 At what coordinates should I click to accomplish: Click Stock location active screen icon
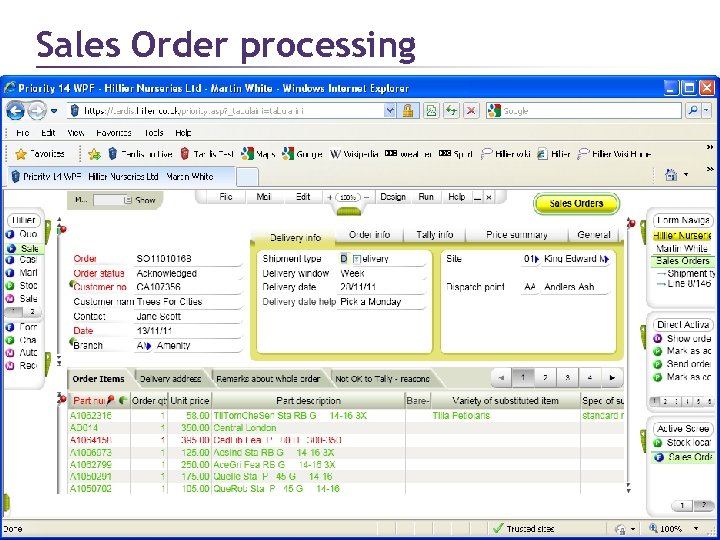tap(658, 443)
